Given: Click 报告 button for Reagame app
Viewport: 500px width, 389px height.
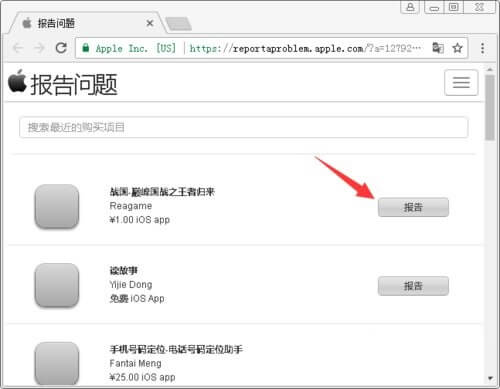Looking at the screenshot, I should click(x=413, y=207).
